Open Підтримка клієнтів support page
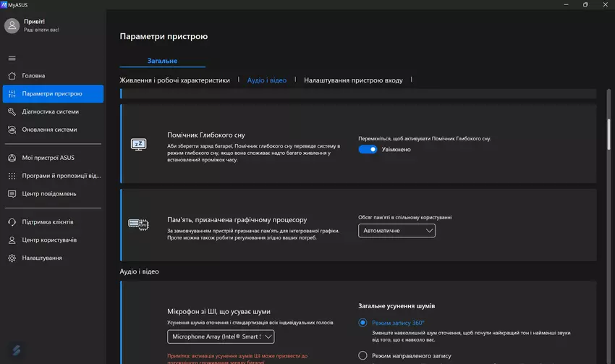This screenshot has width=615, height=364. [x=48, y=222]
